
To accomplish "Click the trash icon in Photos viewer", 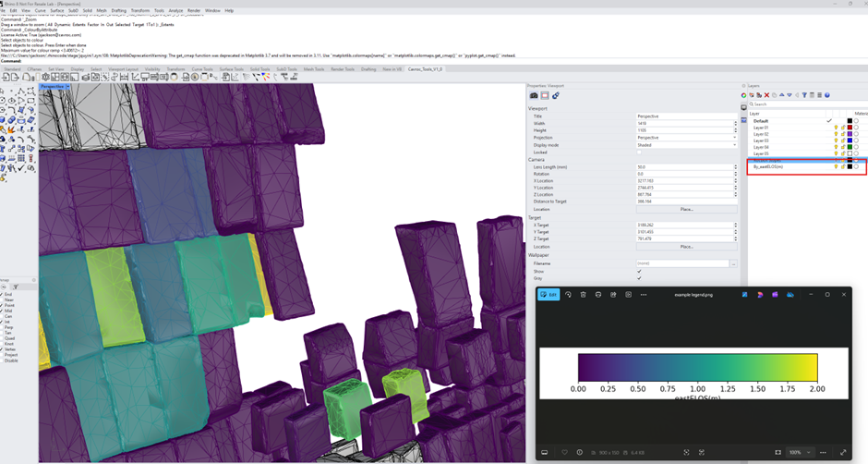I will pos(583,294).
